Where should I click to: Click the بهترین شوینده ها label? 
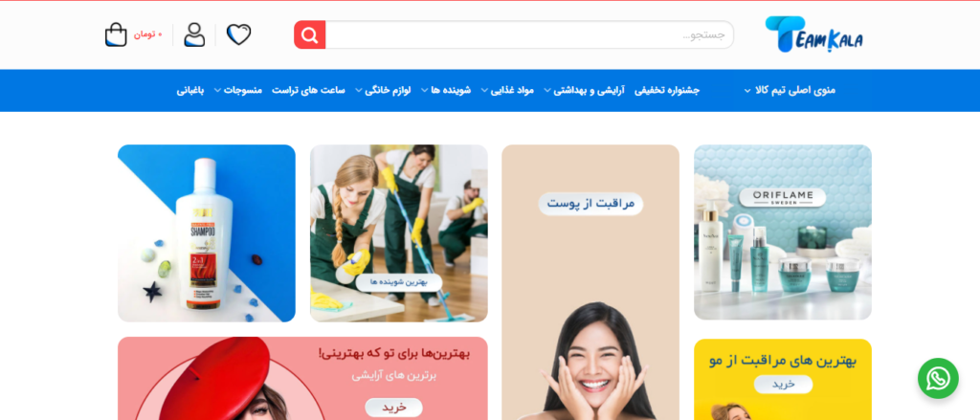[399, 282]
